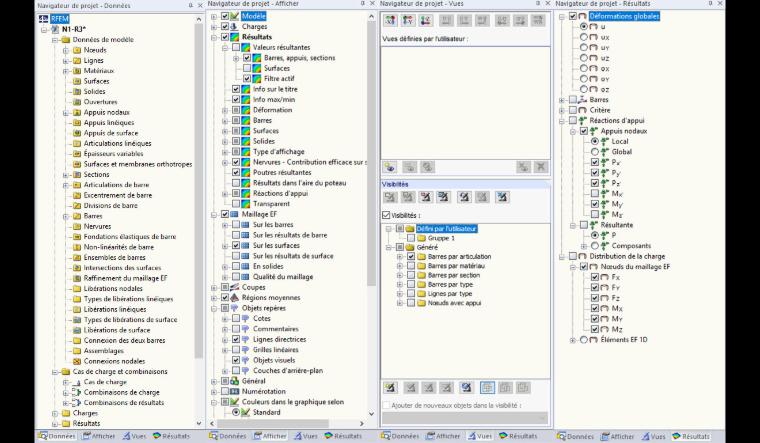
Task: Expand Barres par matériau in visibilities tree
Action: click(400, 266)
